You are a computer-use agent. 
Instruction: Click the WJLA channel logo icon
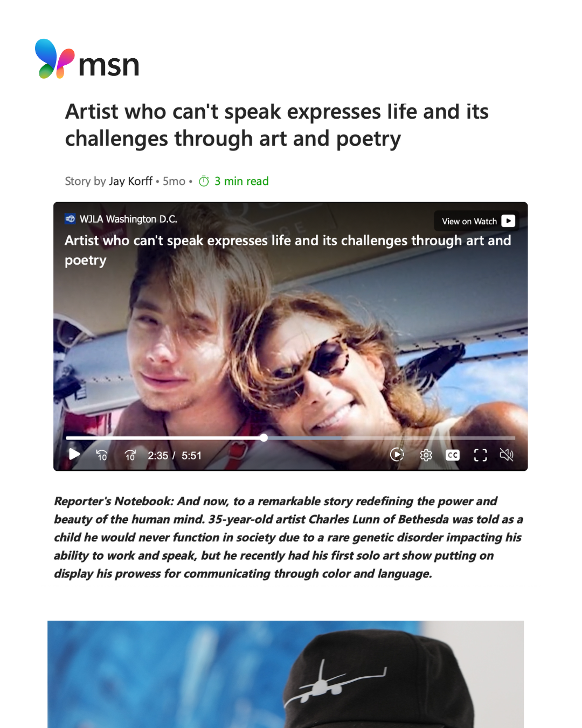[70, 219]
